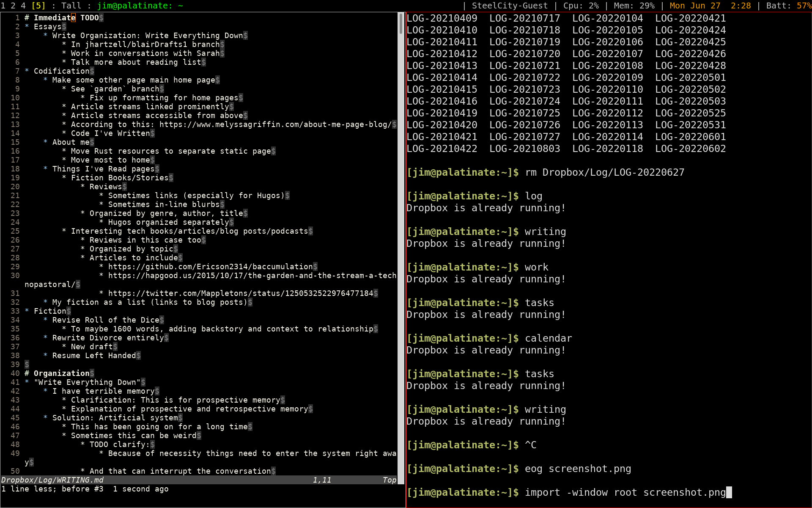Click the Tall layout label
The width and height of the screenshot is (812, 508).
coord(71,6)
